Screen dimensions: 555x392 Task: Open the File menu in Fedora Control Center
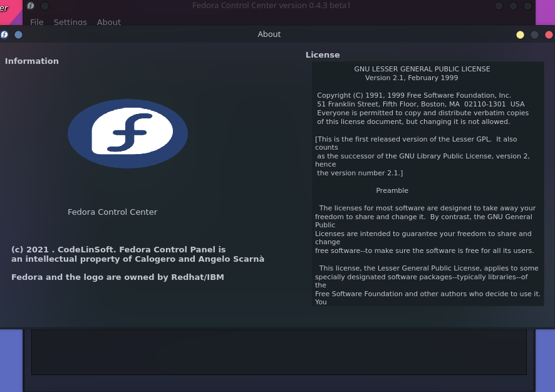click(37, 22)
